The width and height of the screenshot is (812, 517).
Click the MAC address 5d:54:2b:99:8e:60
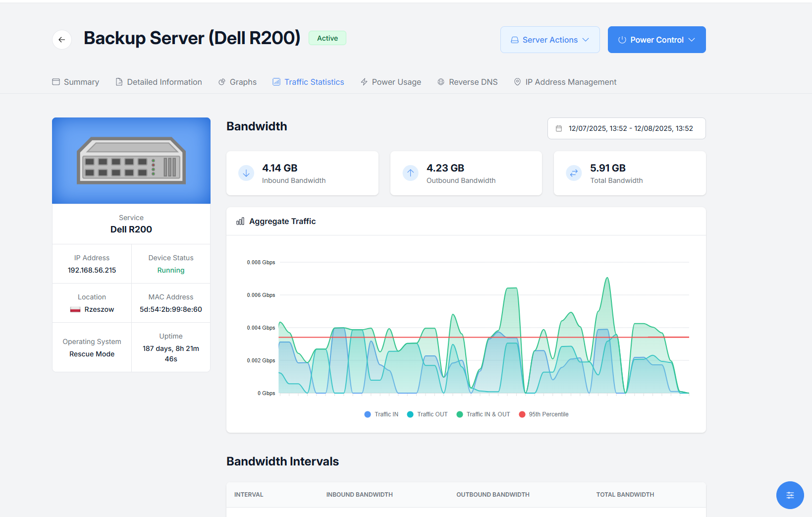point(171,309)
